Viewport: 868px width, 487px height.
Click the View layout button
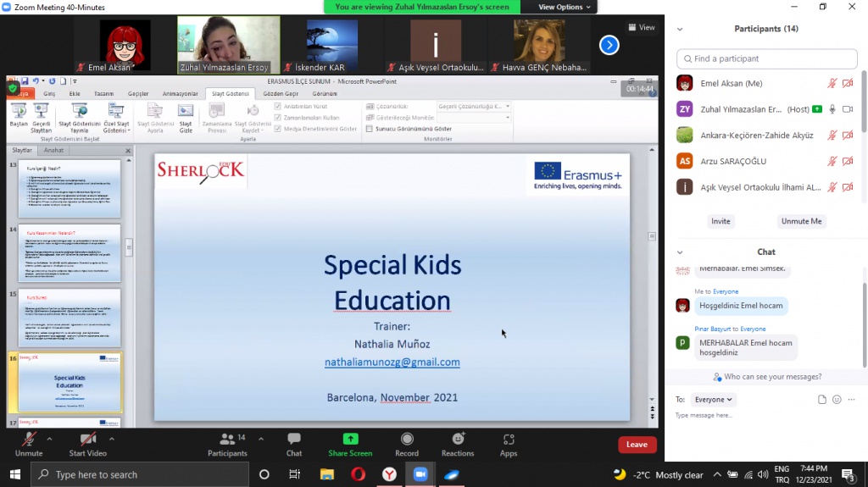[642, 27]
